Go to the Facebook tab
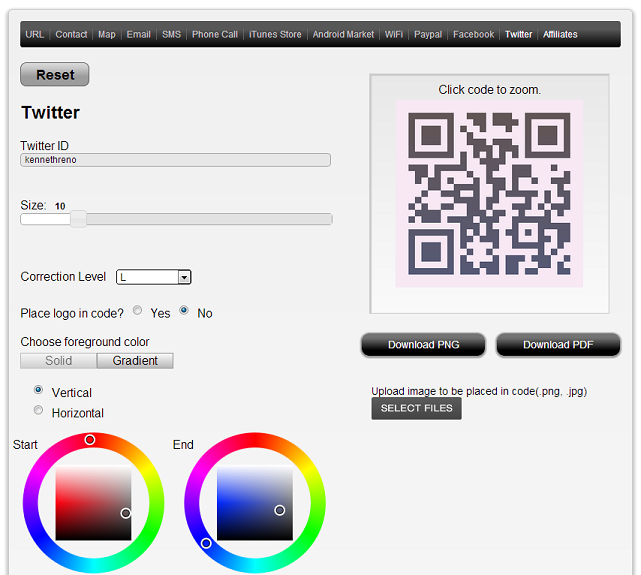The image size is (641, 575). click(x=473, y=34)
